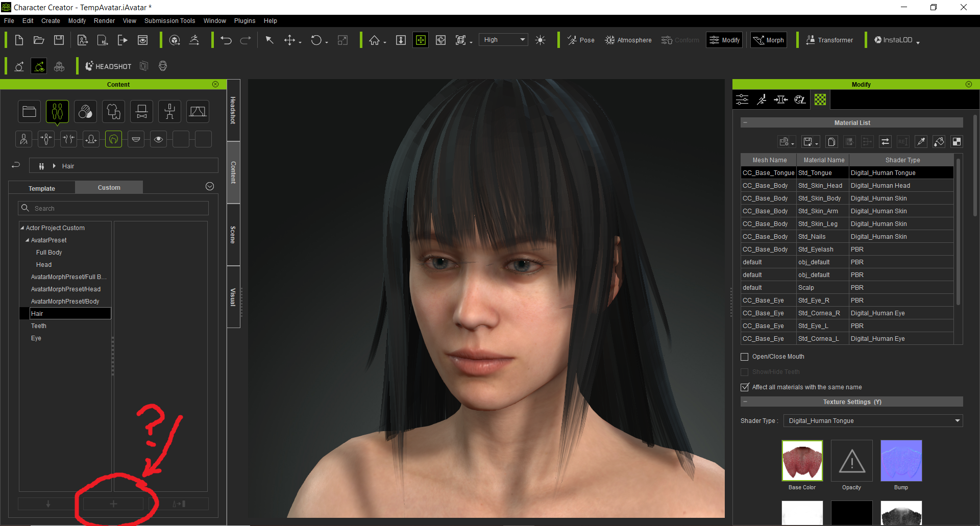Click the Export arrow icon in toolbar

point(122,40)
